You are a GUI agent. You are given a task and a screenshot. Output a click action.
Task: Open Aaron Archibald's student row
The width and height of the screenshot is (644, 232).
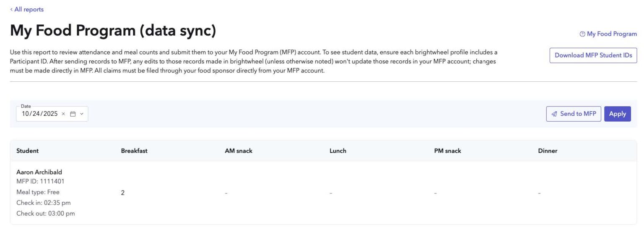[323, 193]
